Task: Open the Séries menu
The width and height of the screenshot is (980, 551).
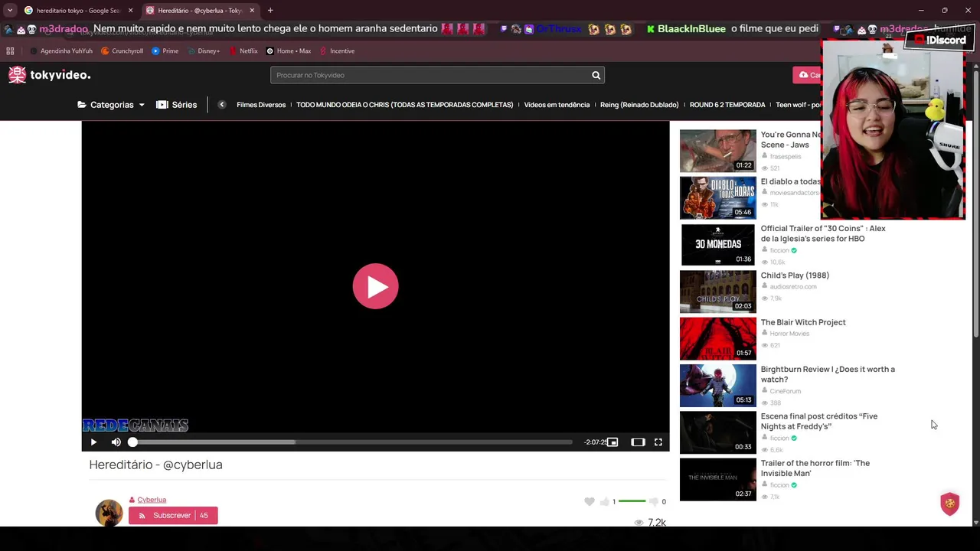Action: coord(177,105)
